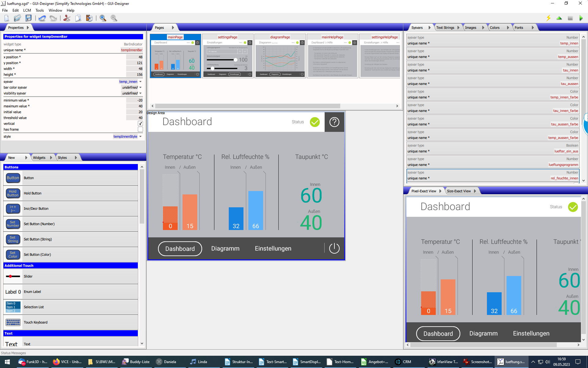Click the green play arrow icon

click(581, 18)
